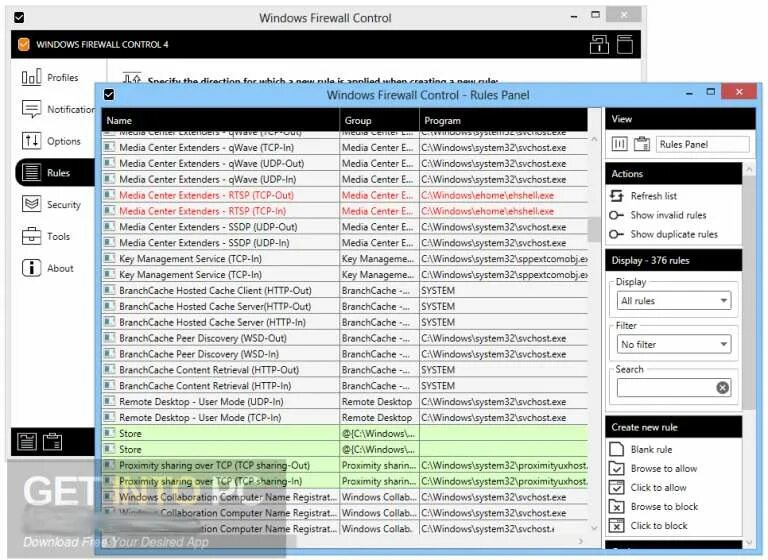Screen dimensions: 768x560
Task: Select red rule Media Center Extenders - RTSP (TCP-In)
Action: pos(345,211)
